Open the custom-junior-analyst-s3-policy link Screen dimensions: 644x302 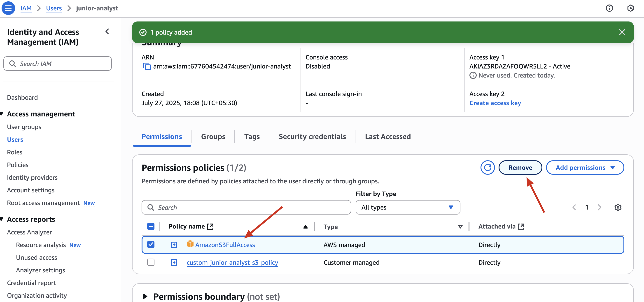[232, 262]
